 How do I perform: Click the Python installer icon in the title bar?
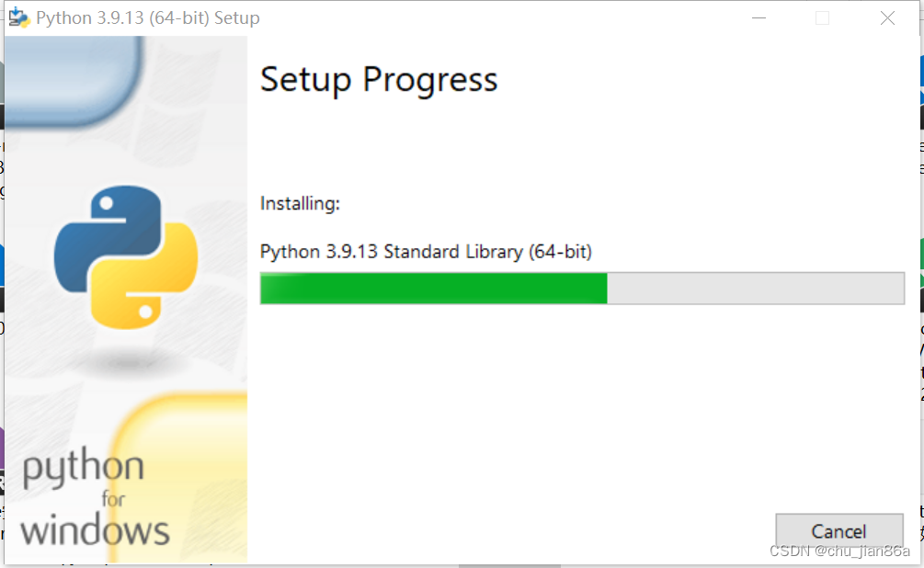click(x=19, y=17)
